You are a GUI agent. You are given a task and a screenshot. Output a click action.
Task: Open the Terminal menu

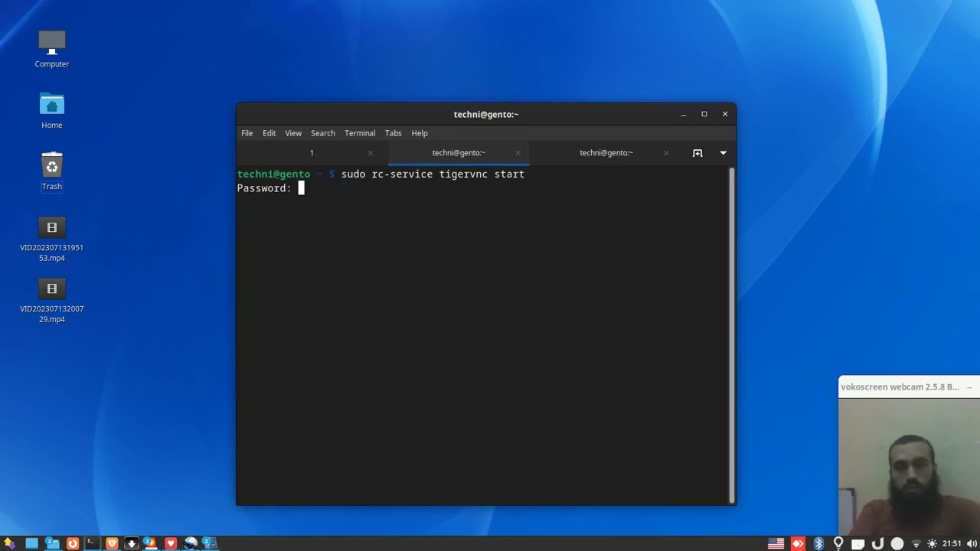(360, 133)
